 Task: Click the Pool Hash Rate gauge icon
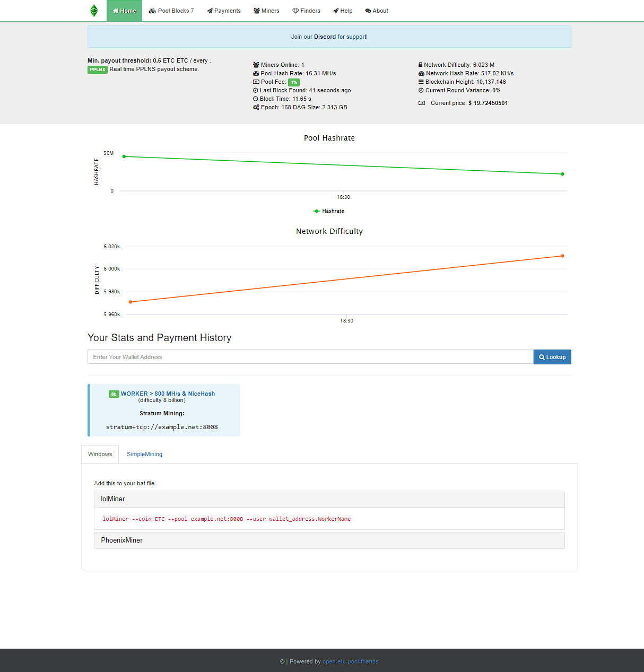tap(256, 73)
